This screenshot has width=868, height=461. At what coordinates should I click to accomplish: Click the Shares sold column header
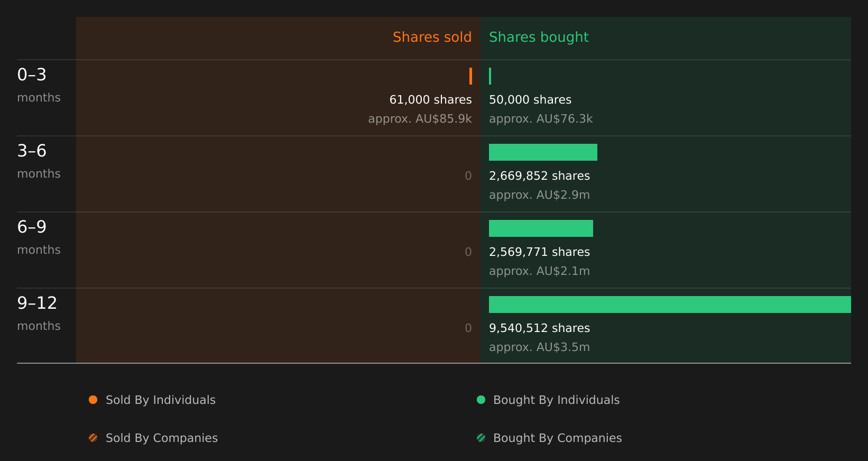(x=432, y=37)
